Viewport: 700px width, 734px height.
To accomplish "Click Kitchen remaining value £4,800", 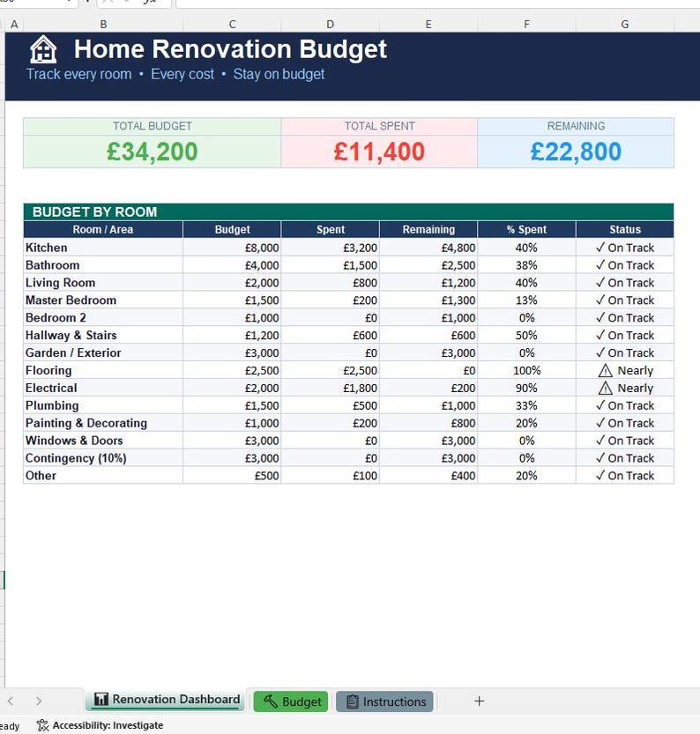I will 428,247.
